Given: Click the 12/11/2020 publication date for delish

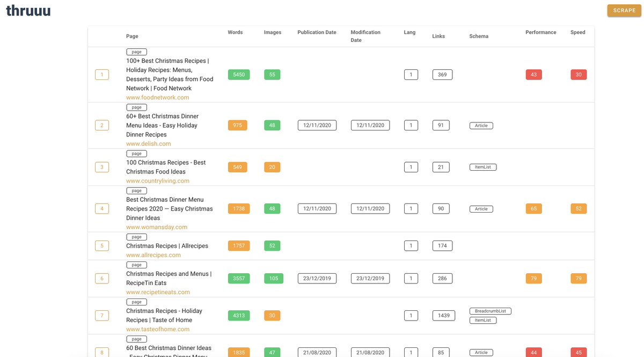Looking at the screenshot, I should [x=317, y=125].
